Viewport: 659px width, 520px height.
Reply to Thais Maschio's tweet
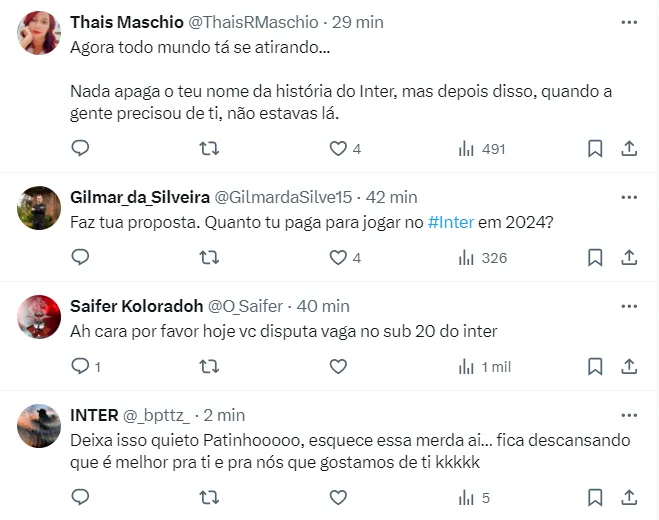pyautogui.click(x=81, y=149)
